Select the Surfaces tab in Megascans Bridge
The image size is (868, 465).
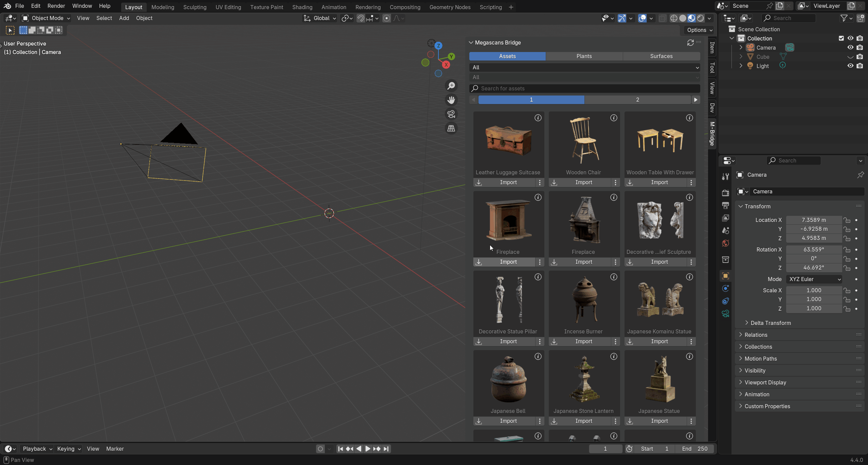click(x=661, y=56)
